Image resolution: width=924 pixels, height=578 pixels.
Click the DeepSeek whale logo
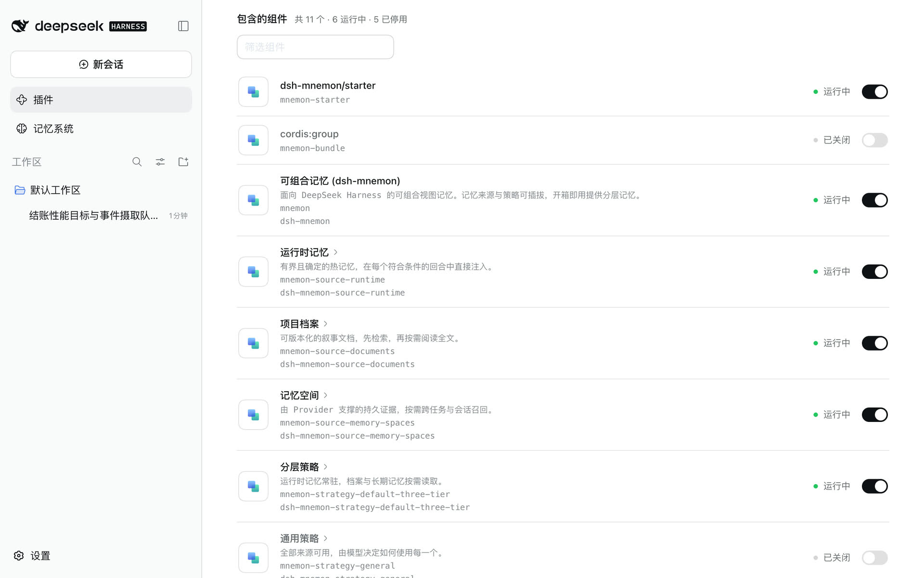click(20, 26)
